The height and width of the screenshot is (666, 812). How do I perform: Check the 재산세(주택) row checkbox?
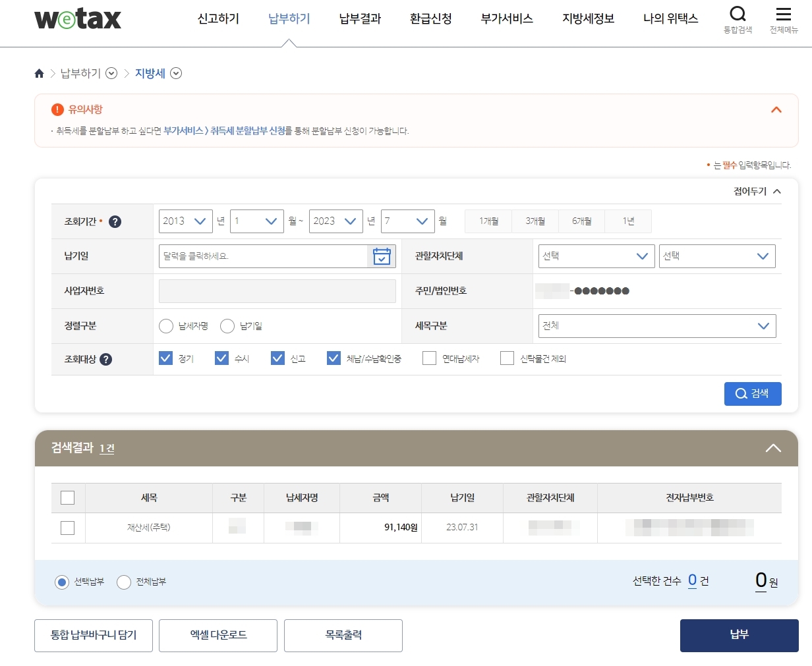point(67,528)
